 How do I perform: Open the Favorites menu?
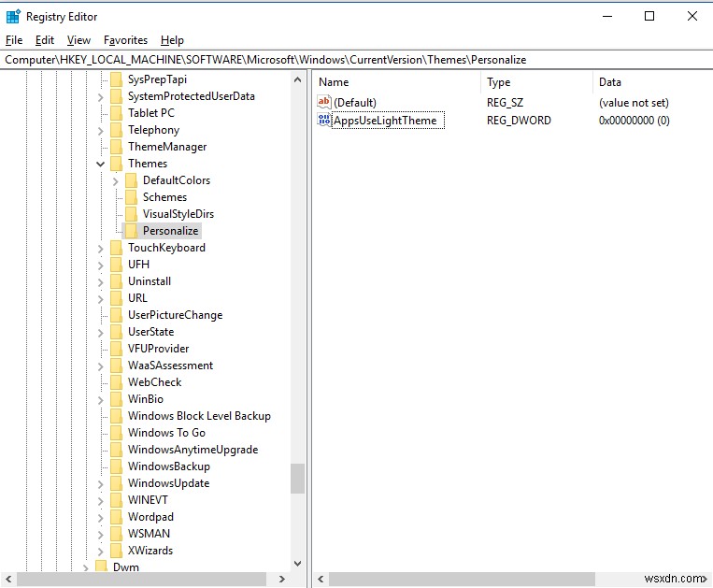click(x=125, y=40)
